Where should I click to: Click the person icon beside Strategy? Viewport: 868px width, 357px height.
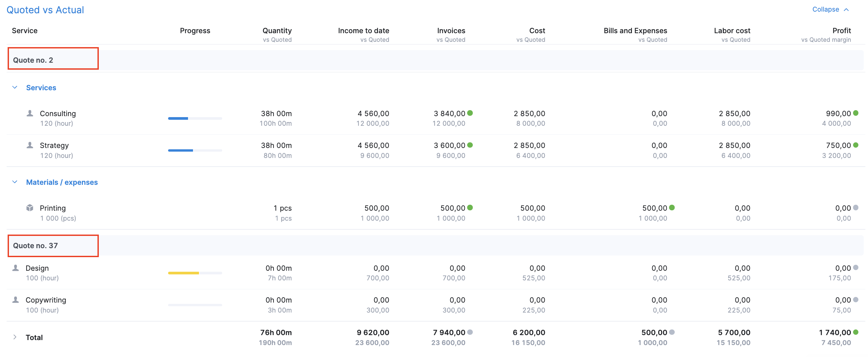(30, 145)
